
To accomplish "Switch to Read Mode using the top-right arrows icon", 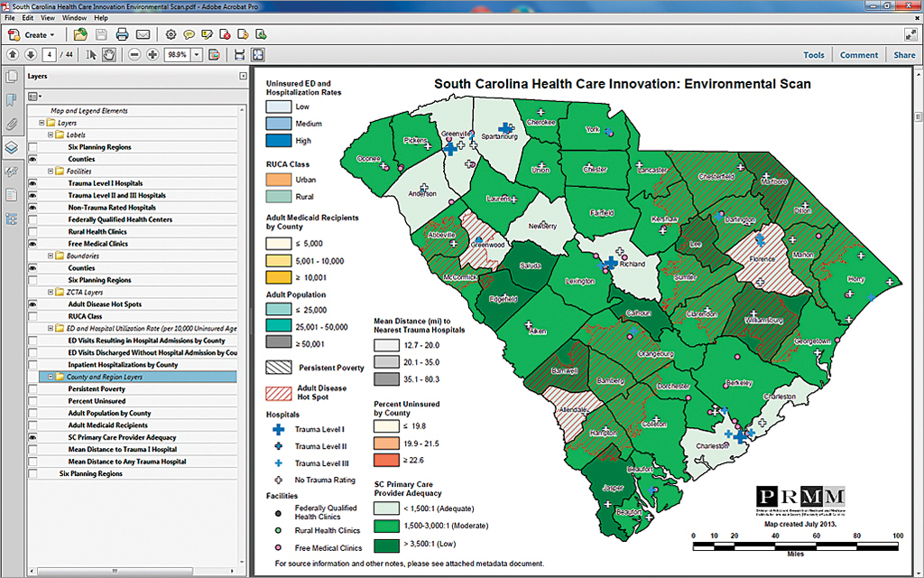I will click(x=910, y=35).
